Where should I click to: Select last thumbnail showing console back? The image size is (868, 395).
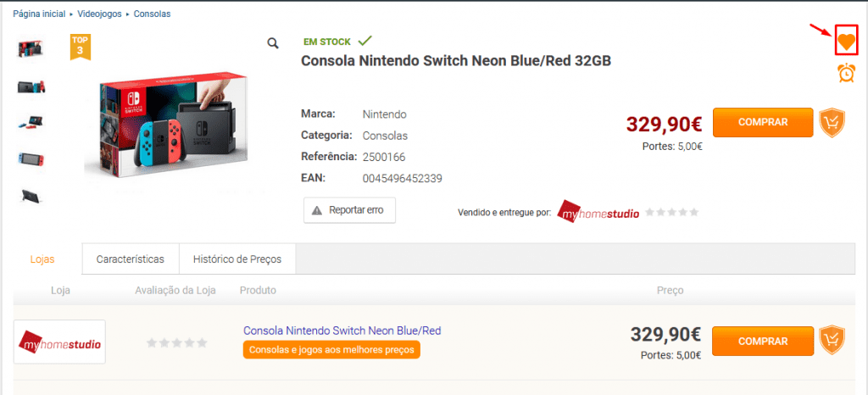click(31, 197)
